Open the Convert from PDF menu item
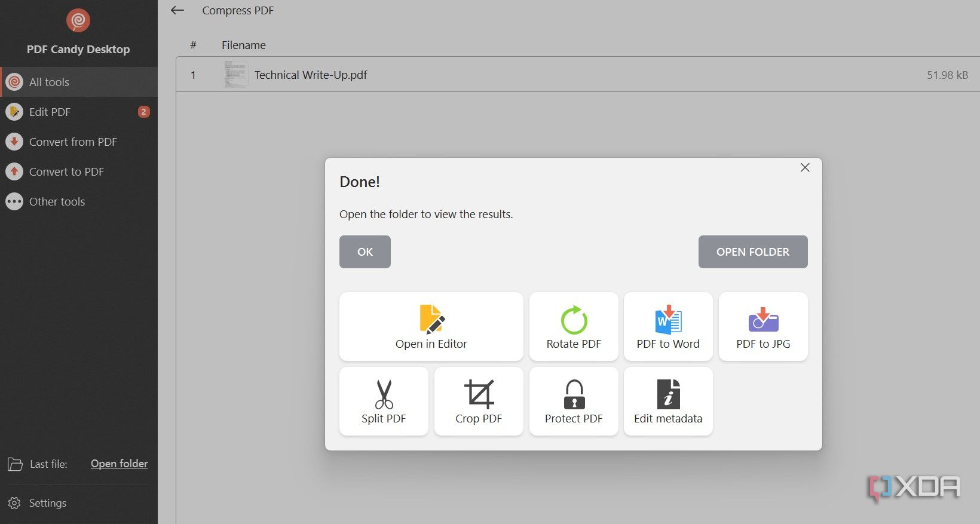Screen dimensions: 980x524 click(79, 142)
